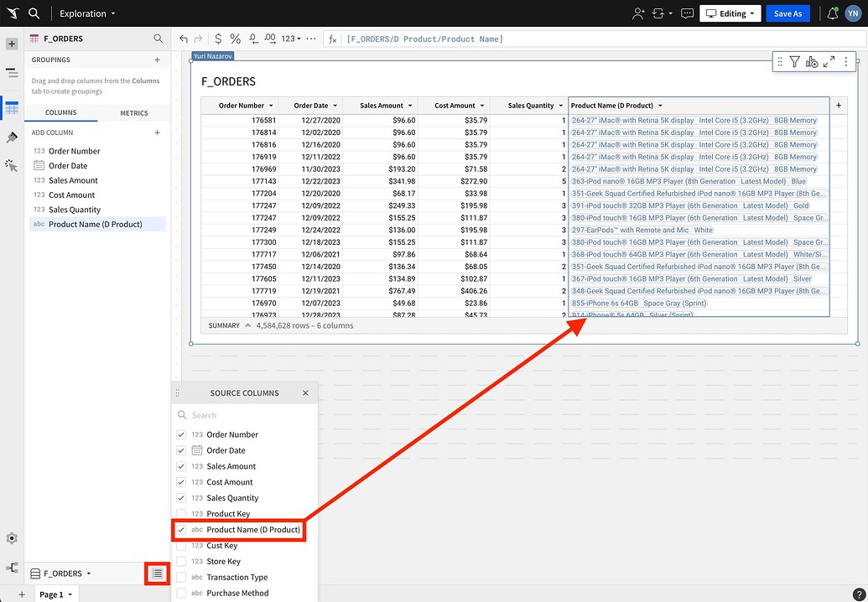
Task: Check the Transaction Type source column
Action: pyautogui.click(x=181, y=577)
